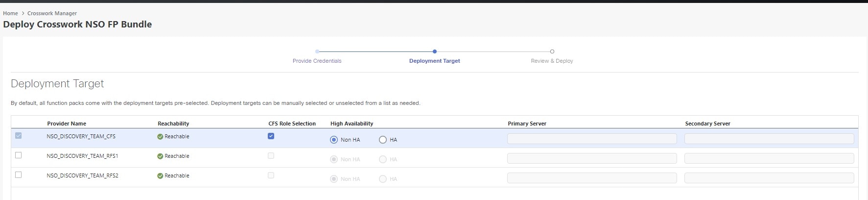Check CFS Role for NSO_DISCOVERY_TEAM_RFS2
Image resolution: width=868 pixels, height=200 pixels.
271,175
